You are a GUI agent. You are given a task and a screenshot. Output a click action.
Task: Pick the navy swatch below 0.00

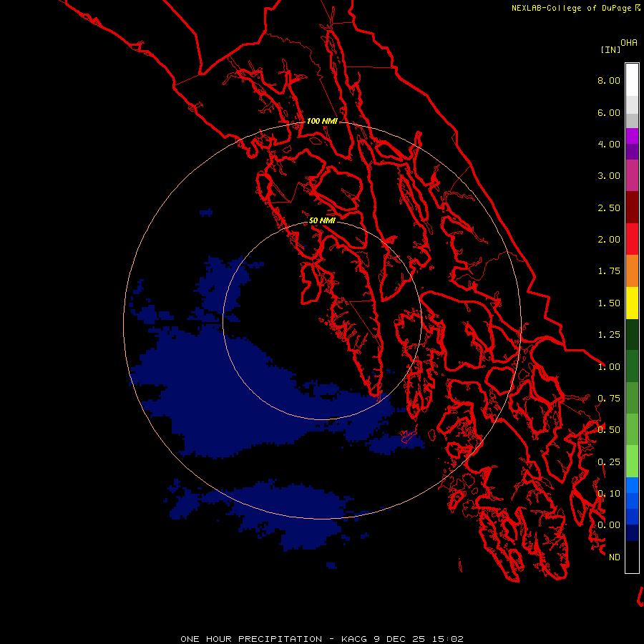pyautogui.click(x=632, y=532)
